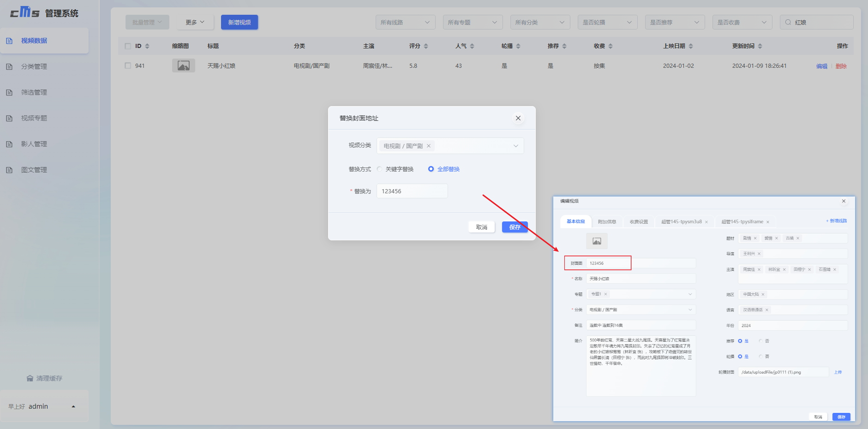Open the 所有线路 dropdown filter
The image size is (868, 429).
coord(405,22)
